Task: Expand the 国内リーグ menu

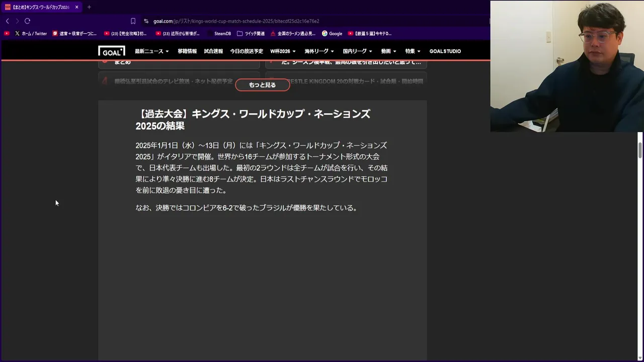Action: 358,51
